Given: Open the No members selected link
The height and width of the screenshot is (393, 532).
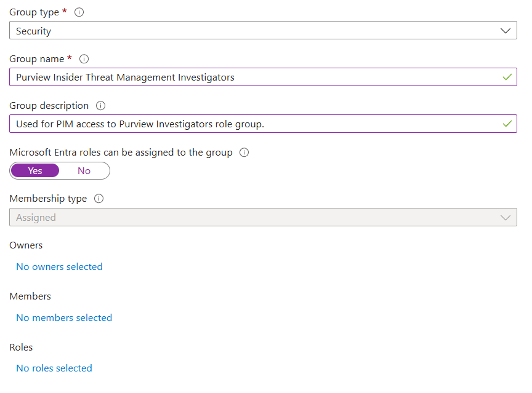Looking at the screenshot, I should (x=64, y=318).
